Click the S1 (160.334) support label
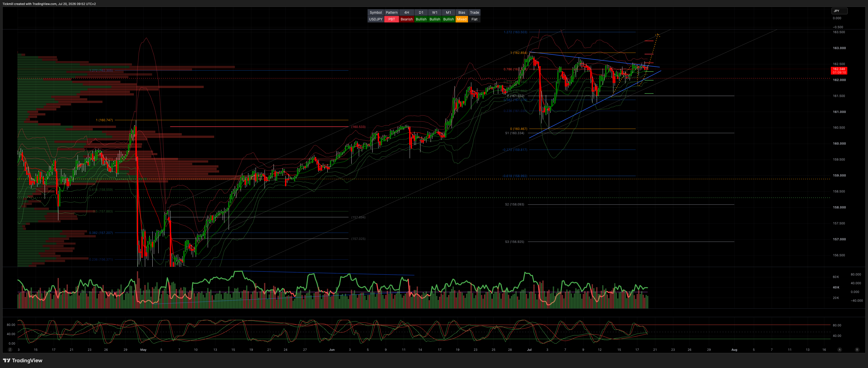This screenshot has height=368, width=868. tap(514, 133)
